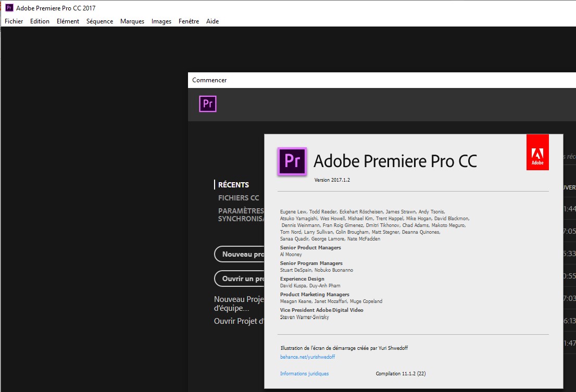
Task: Open the Marques menu
Action: coord(132,21)
